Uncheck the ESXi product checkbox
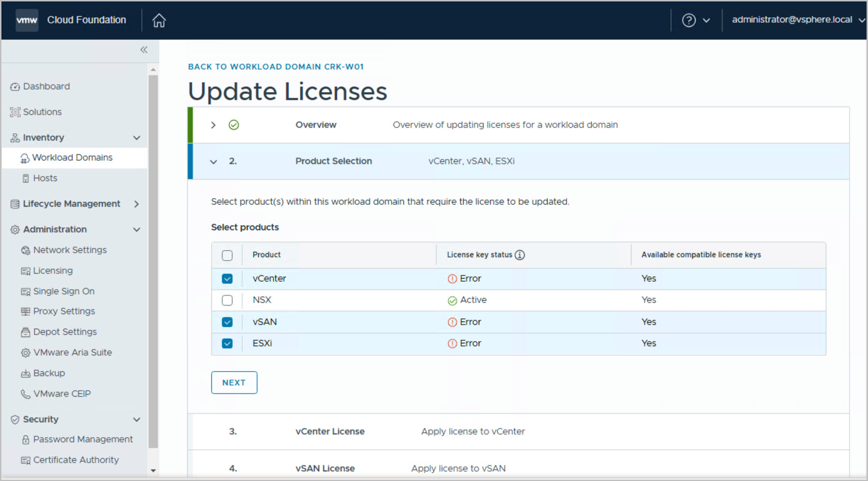 [x=227, y=343]
